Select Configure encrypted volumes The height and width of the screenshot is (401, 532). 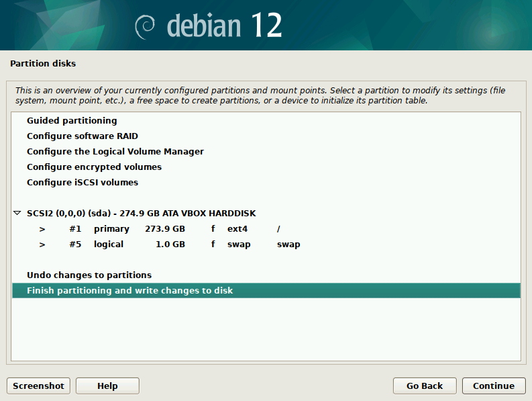266,167
